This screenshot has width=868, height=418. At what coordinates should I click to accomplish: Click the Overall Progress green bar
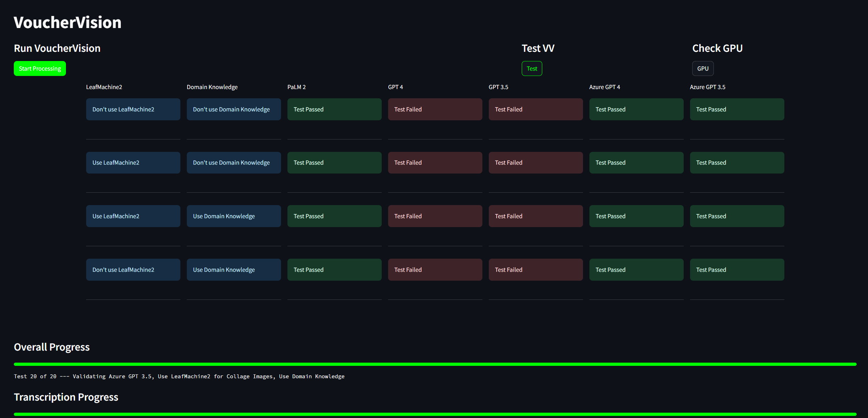click(x=435, y=364)
